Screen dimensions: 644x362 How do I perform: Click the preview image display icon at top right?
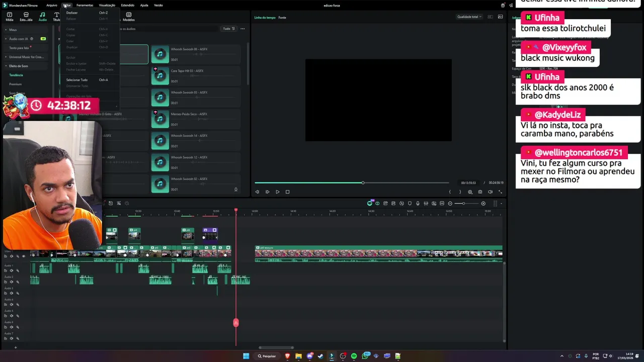500,17
